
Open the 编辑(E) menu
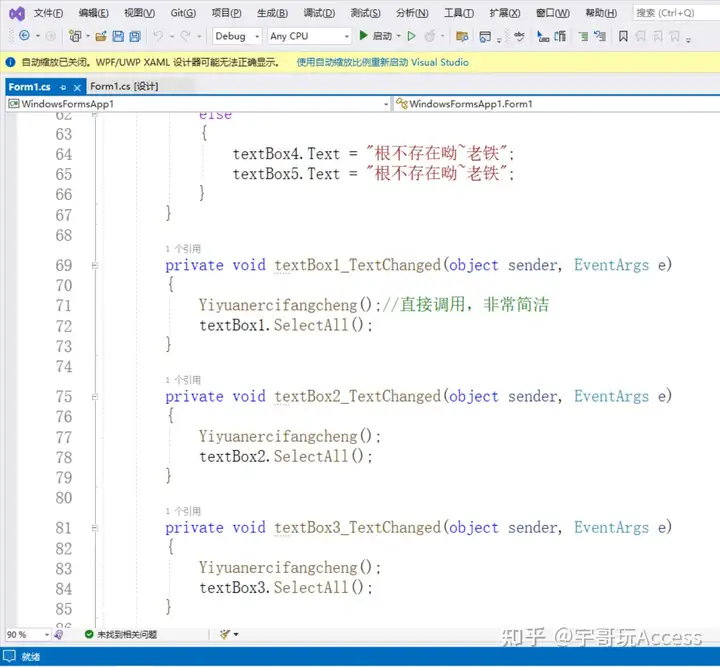(94, 13)
